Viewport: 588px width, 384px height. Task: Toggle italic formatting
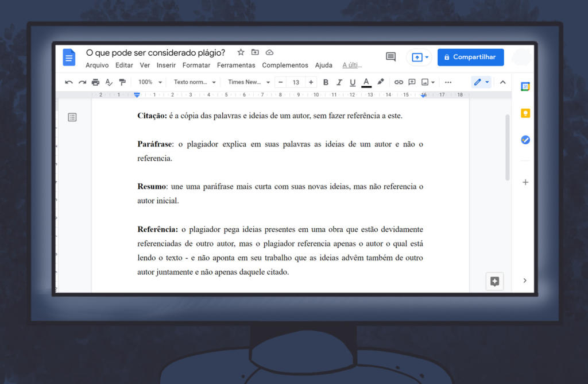click(339, 82)
